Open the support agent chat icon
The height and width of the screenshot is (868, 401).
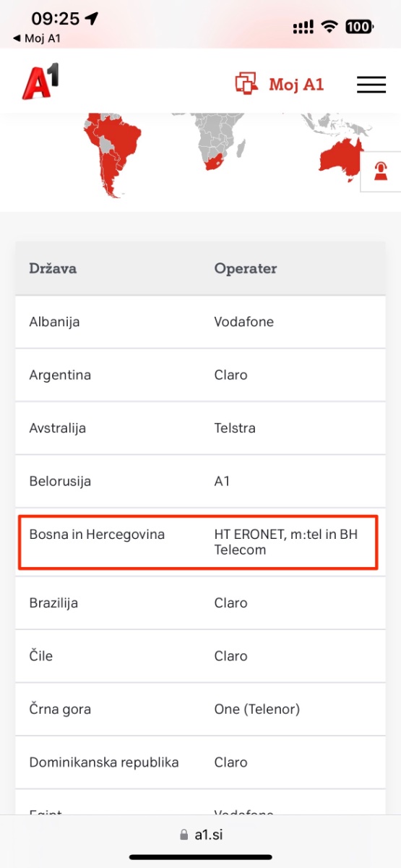pyautogui.click(x=380, y=172)
